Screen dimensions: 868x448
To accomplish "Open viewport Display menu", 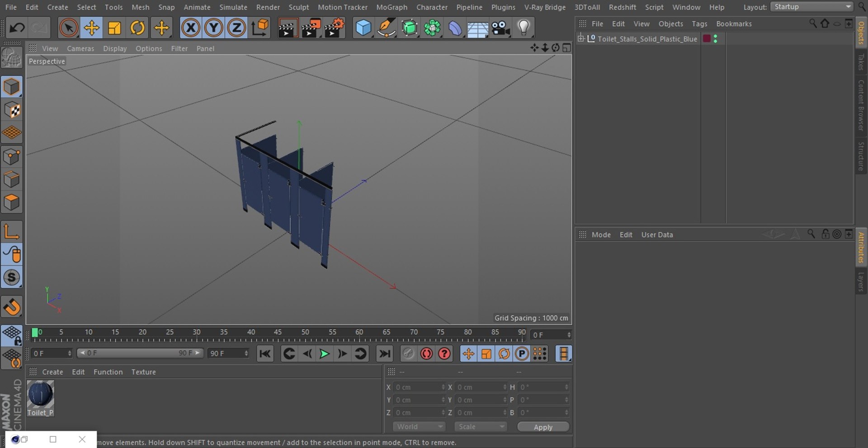I will coord(115,48).
